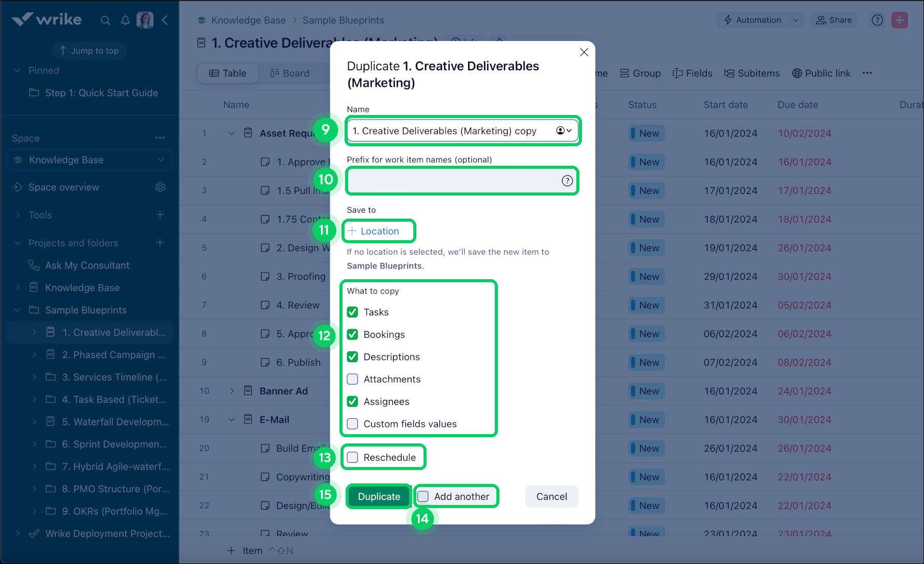924x564 pixels.
Task: Expand the Automation dropdown arrow
Action: 795,21
